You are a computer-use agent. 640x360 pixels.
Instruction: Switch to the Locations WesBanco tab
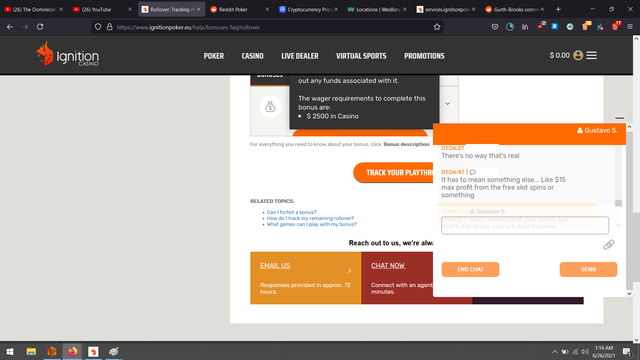click(377, 9)
